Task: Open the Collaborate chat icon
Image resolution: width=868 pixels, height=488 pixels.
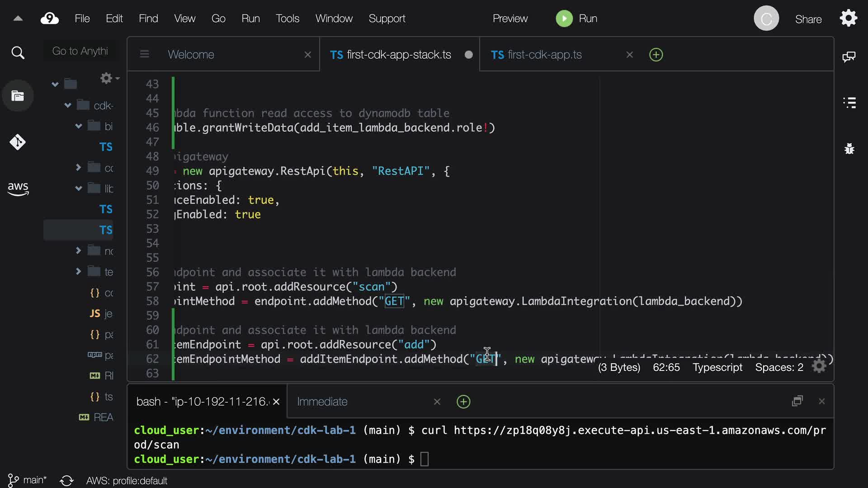Action: (849, 57)
